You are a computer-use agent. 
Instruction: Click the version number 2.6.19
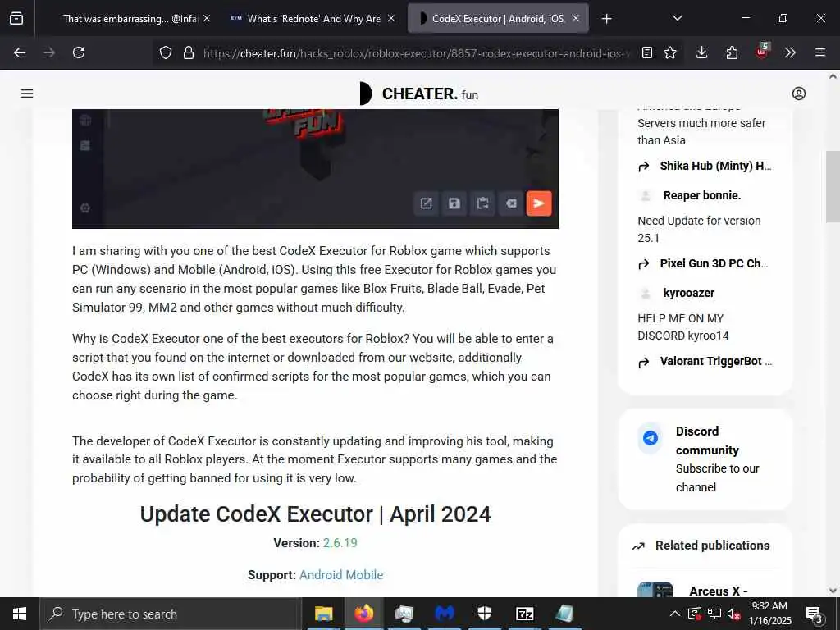click(x=340, y=543)
